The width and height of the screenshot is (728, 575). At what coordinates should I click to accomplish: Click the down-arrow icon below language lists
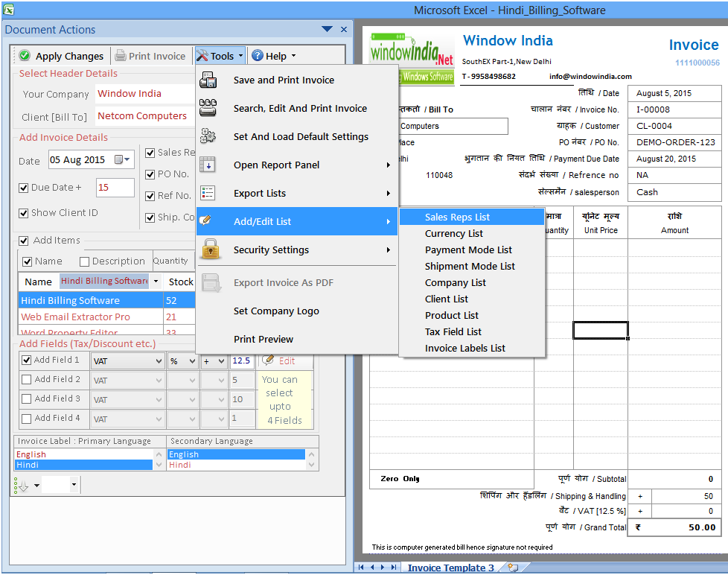pyautogui.click(x=22, y=486)
